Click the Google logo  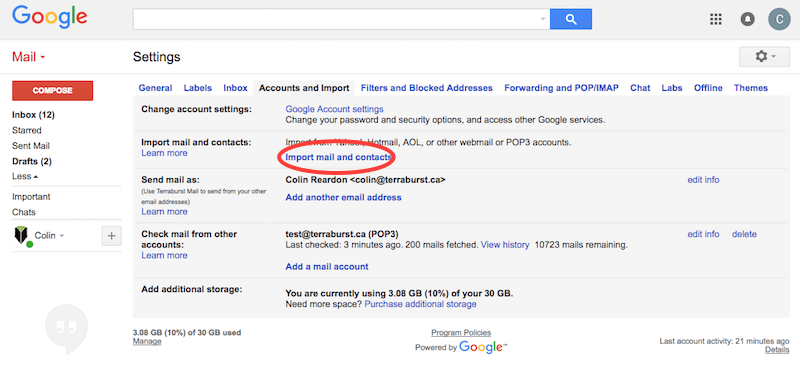click(49, 18)
